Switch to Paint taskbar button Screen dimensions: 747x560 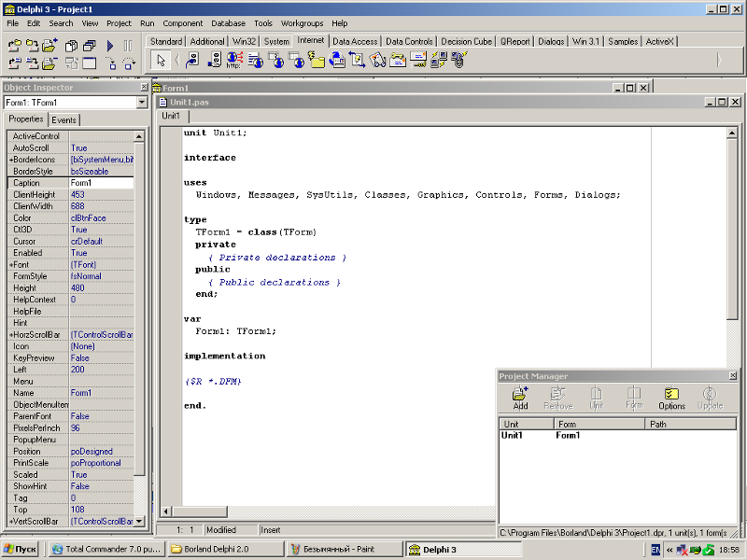click(345, 549)
